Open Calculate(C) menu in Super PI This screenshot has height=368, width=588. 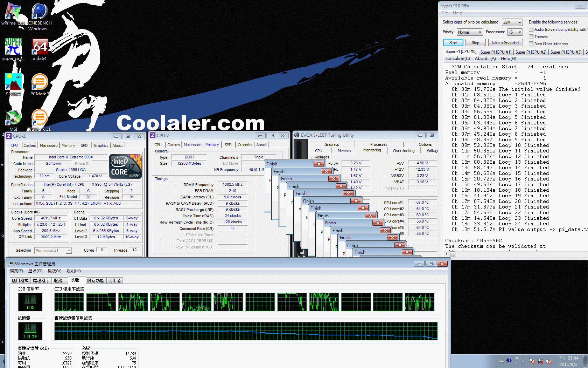coord(458,59)
